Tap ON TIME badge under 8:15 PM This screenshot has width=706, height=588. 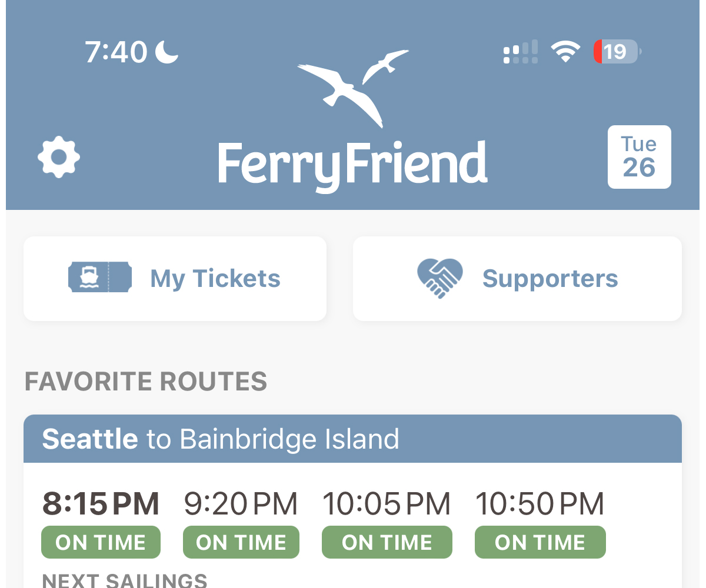click(x=101, y=542)
